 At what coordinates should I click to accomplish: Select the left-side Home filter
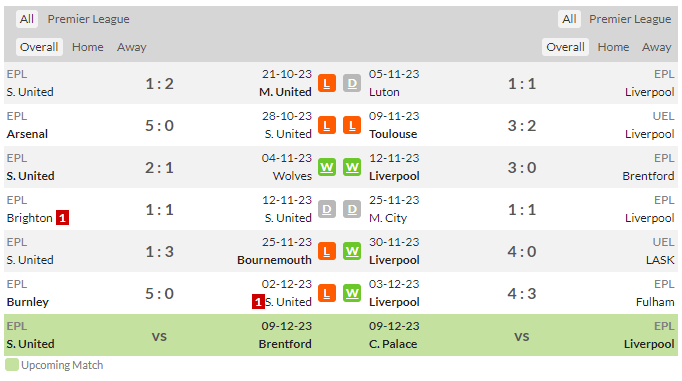pyautogui.click(x=87, y=47)
